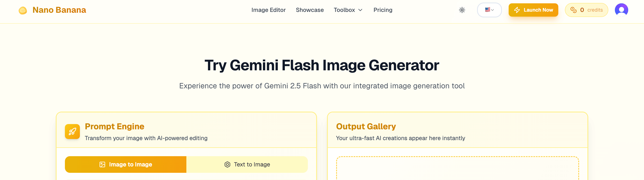Viewport: 644px width, 180px height.
Task: Select the image icon on Image to Image tab
Action: point(102,164)
